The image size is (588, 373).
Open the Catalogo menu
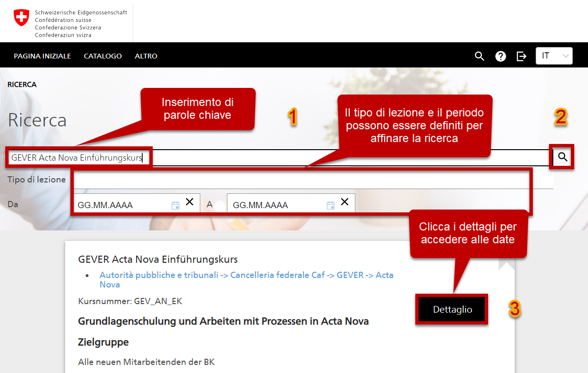click(103, 56)
